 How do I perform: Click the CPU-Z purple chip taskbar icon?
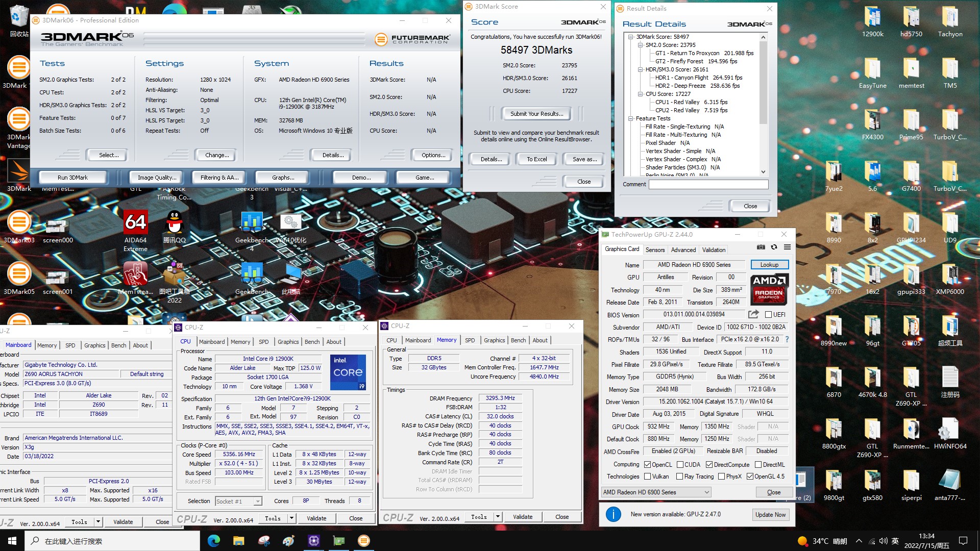[314, 540]
